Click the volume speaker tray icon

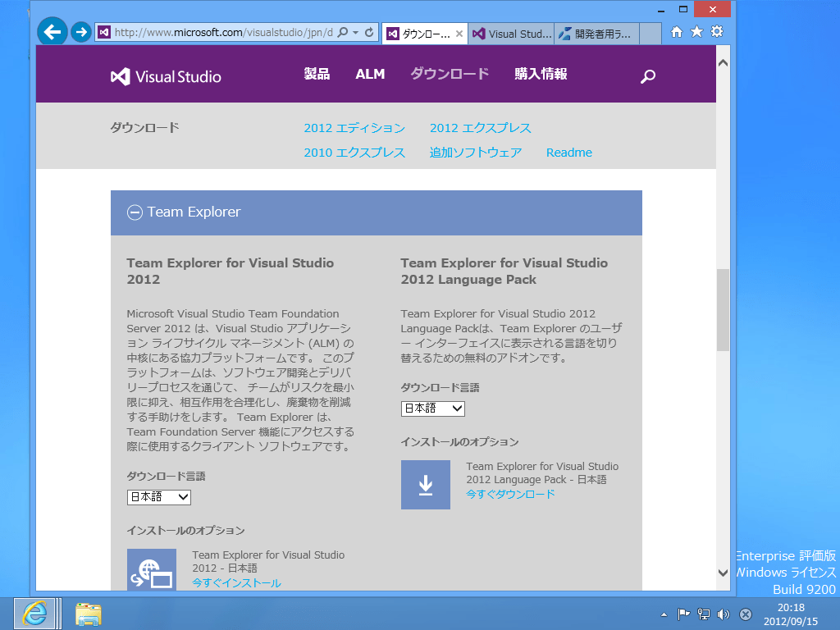[x=724, y=614]
